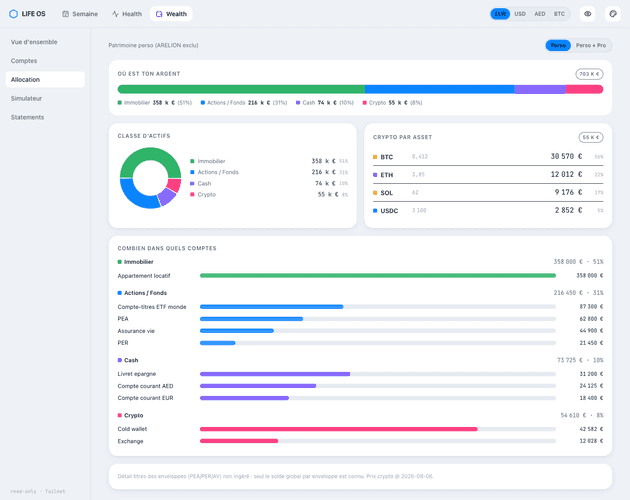Select the Perso + Pro scope toggle
The image size is (630, 500).
point(591,45)
